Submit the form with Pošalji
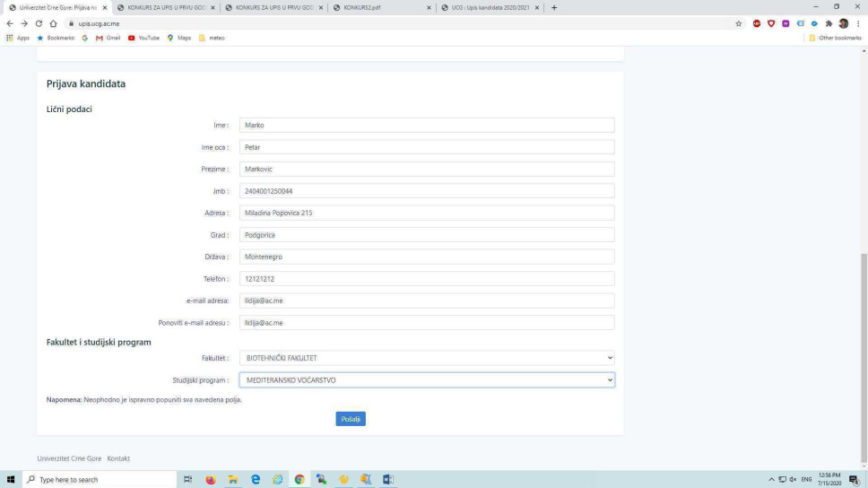The width and height of the screenshot is (868, 488). [x=351, y=419]
